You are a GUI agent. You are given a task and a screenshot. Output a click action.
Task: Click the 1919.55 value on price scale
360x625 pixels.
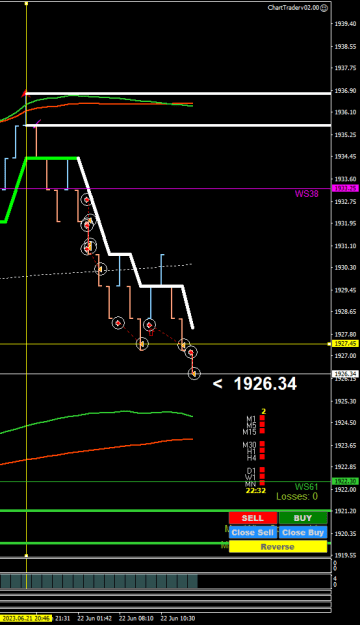345,555
